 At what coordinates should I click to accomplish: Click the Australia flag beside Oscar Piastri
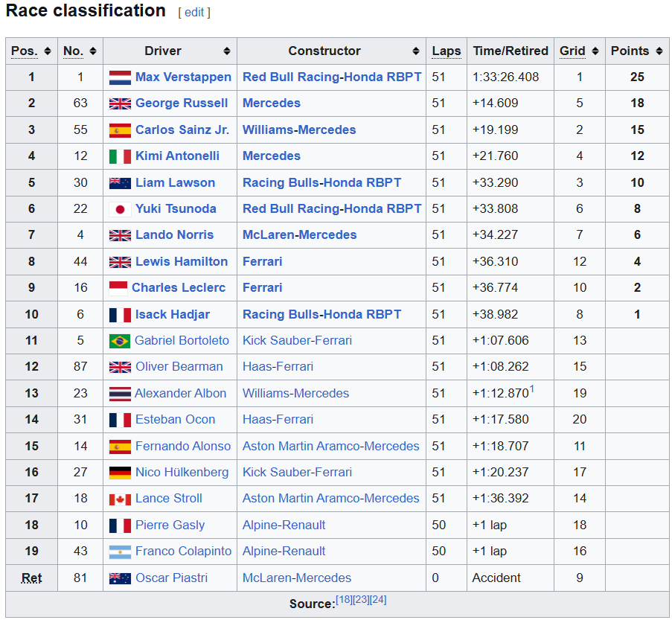point(120,578)
